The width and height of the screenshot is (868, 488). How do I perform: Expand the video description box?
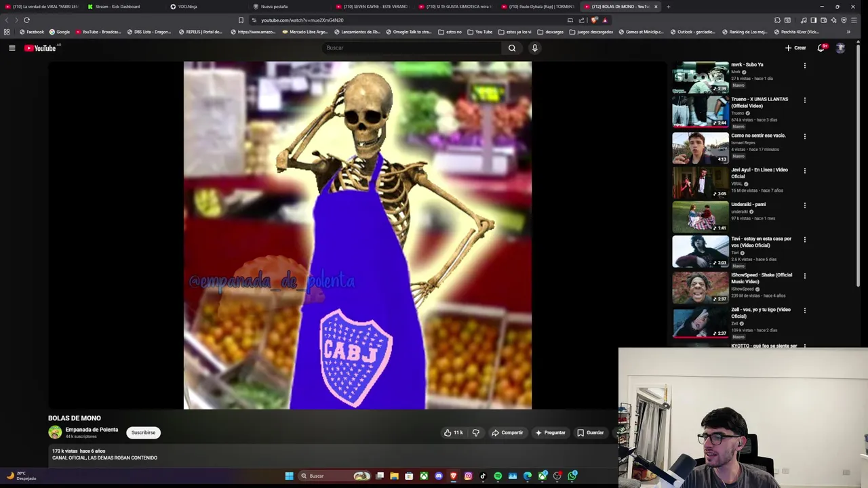click(331, 455)
